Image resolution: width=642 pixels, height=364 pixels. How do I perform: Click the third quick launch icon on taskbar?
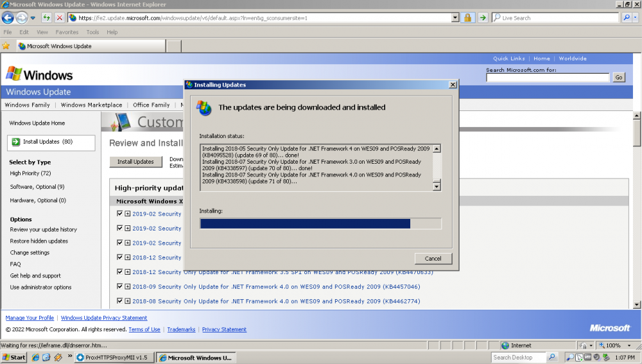tap(58, 358)
